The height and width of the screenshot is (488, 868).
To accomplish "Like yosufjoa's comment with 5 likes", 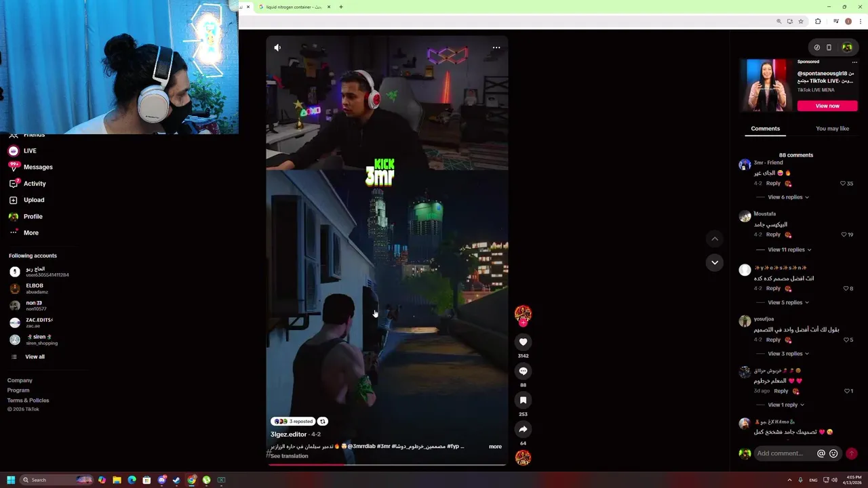I will point(846,340).
